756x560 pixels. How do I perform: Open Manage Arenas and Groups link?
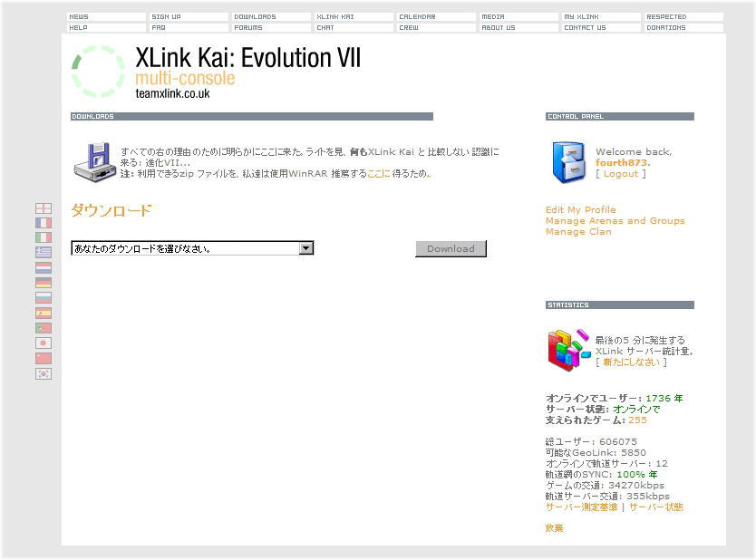[x=615, y=221]
